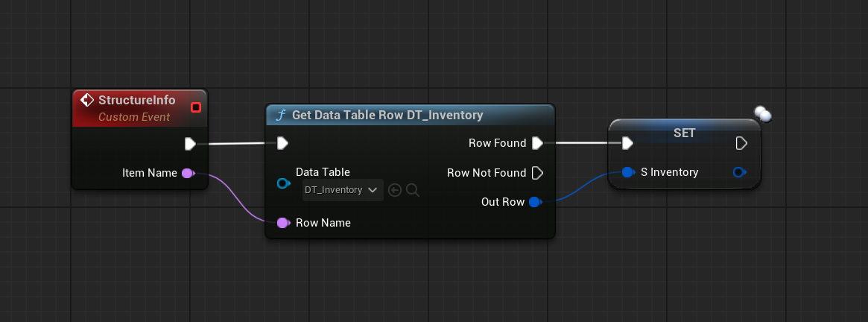Click the SET node execution input pin
Screen dimensions: 868x322
tap(627, 144)
